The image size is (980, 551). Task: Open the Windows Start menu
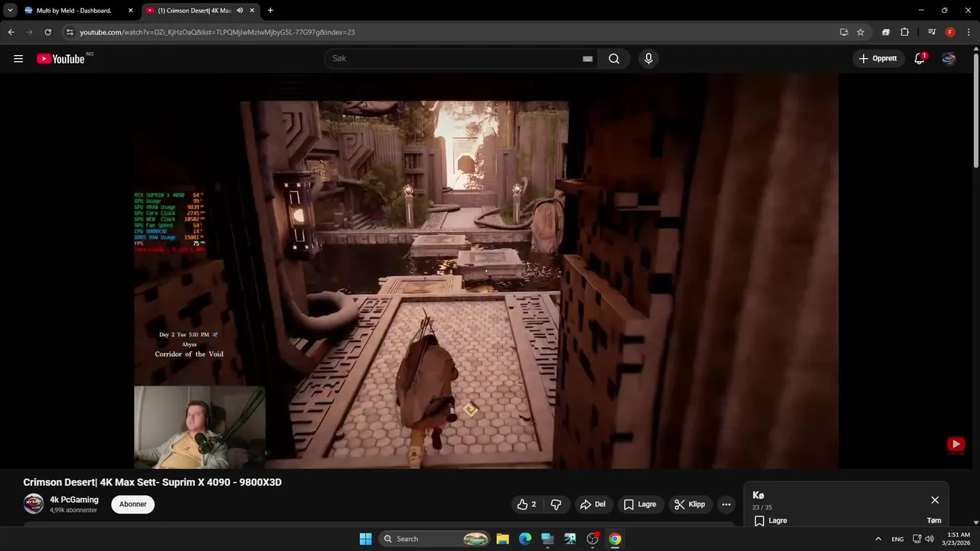pyautogui.click(x=365, y=539)
